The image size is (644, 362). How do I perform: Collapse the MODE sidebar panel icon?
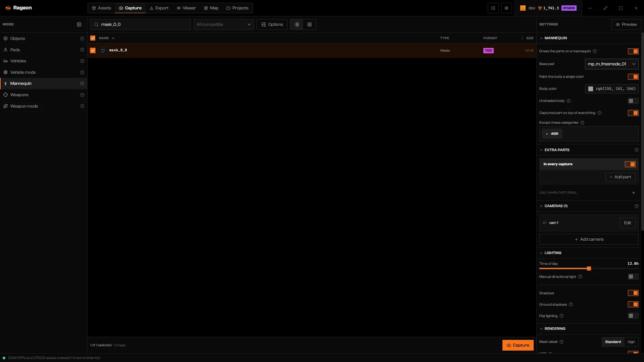(79, 24)
